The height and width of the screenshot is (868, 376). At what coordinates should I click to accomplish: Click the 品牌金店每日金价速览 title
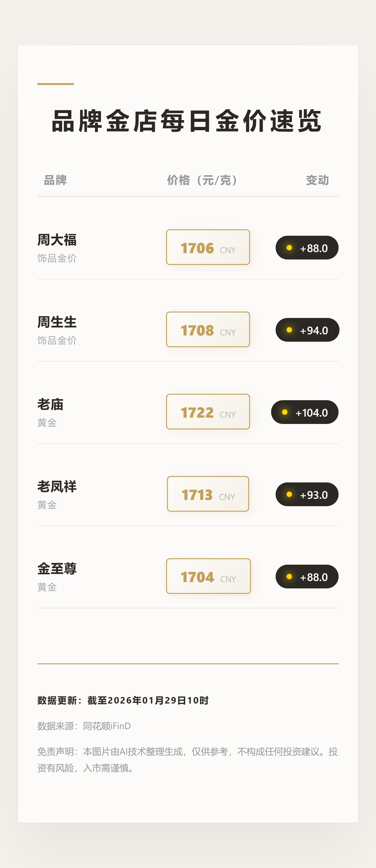tap(187, 121)
